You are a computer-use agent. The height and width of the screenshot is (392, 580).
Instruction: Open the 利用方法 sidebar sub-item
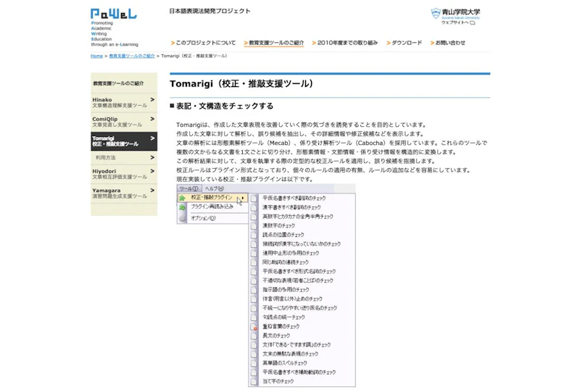pyautogui.click(x=124, y=157)
